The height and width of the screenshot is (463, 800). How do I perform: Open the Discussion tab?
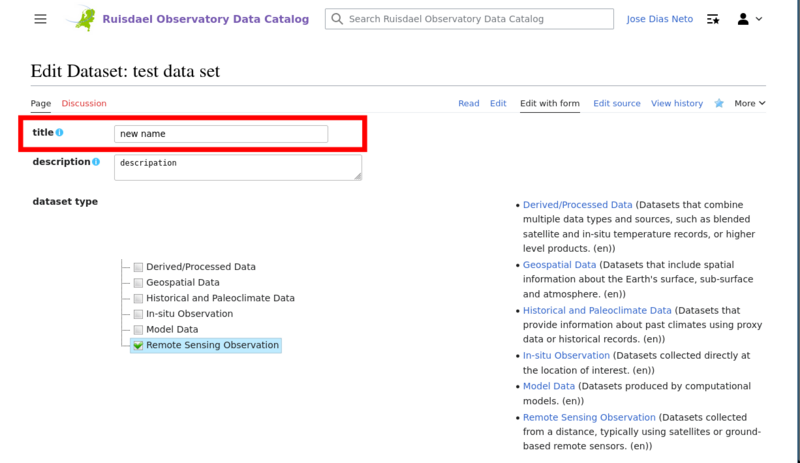click(x=84, y=103)
